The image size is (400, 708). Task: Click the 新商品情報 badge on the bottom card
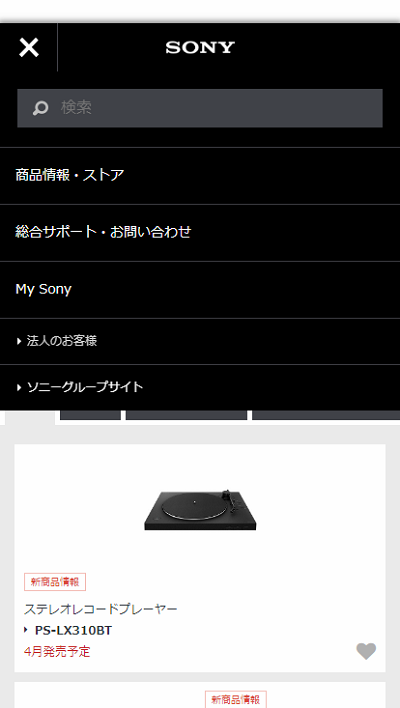pos(236,699)
